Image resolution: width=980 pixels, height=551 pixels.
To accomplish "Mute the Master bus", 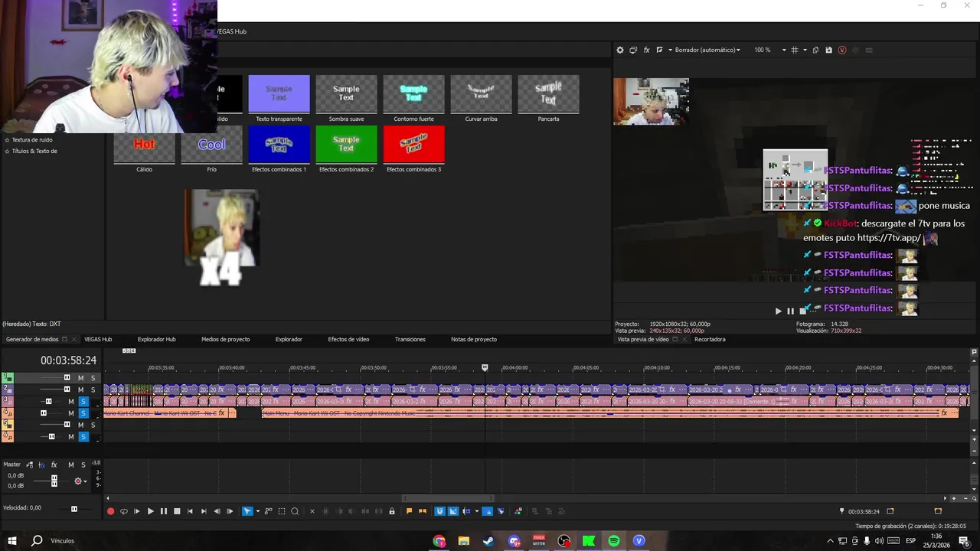I will 71,465.
